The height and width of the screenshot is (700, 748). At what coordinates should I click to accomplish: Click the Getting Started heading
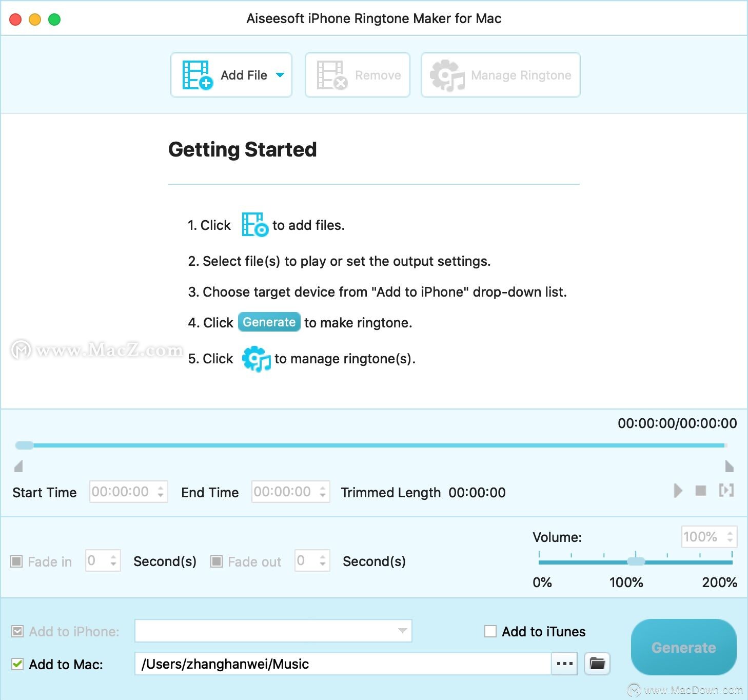click(x=243, y=149)
